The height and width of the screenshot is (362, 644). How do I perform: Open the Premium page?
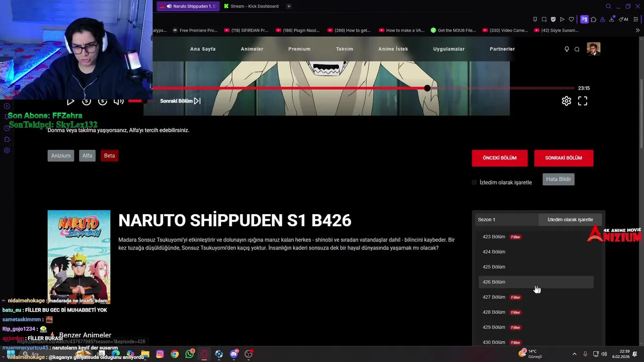click(299, 49)
